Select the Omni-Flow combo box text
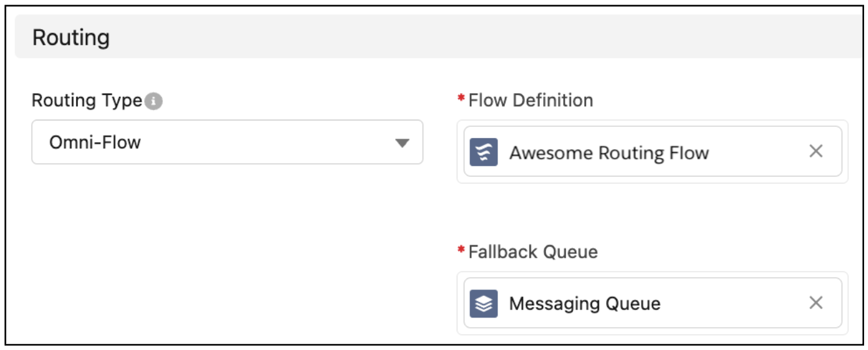 (95, 142)
